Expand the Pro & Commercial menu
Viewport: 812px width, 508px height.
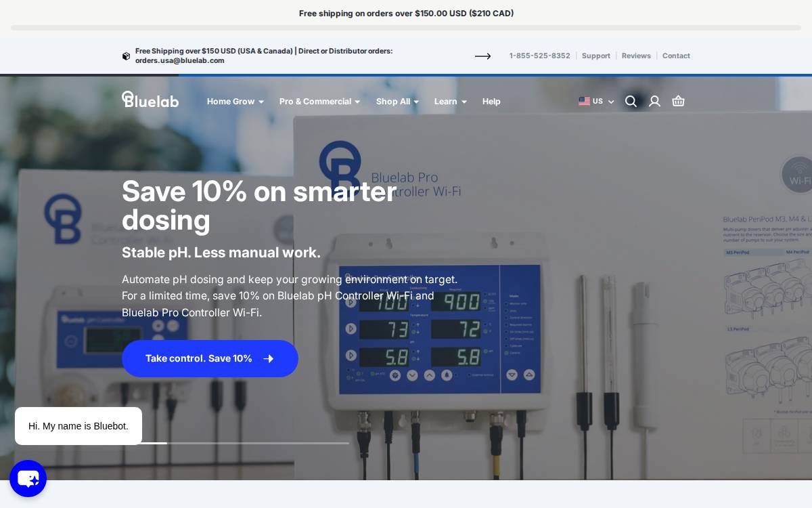click(x=320, y=102)
